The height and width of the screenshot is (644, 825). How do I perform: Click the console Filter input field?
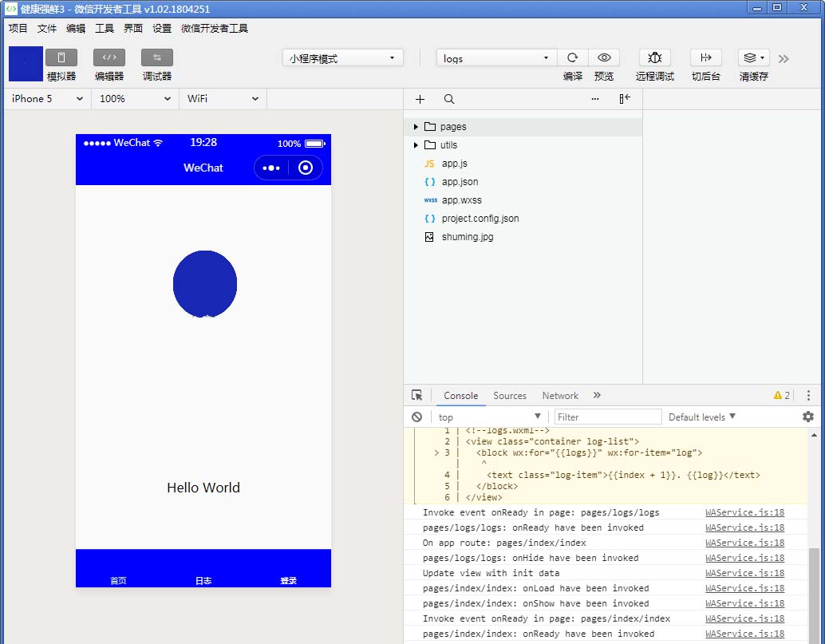(608, 417)
